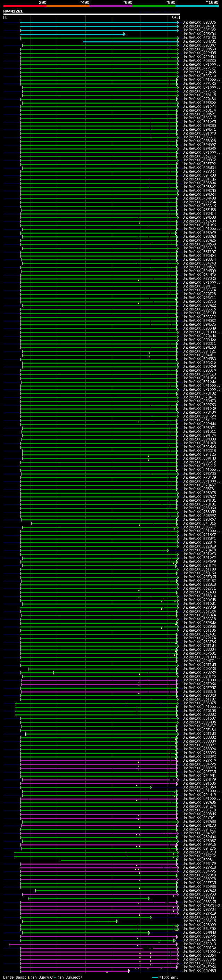This screenshot has height=980, width=222.
Task: Click the Q8H7G1 partial cyan alignment bar
Action: click(130, 42)
